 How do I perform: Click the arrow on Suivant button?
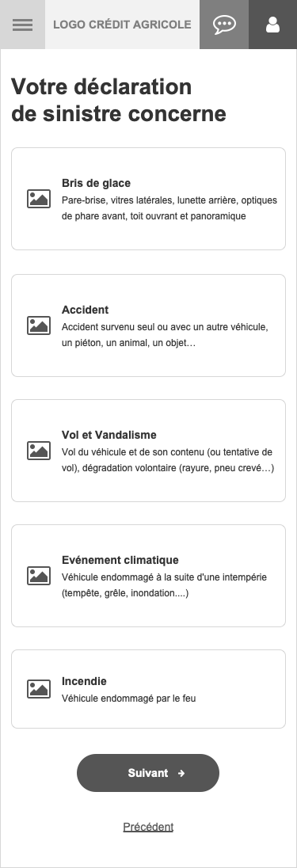(181, 773)
